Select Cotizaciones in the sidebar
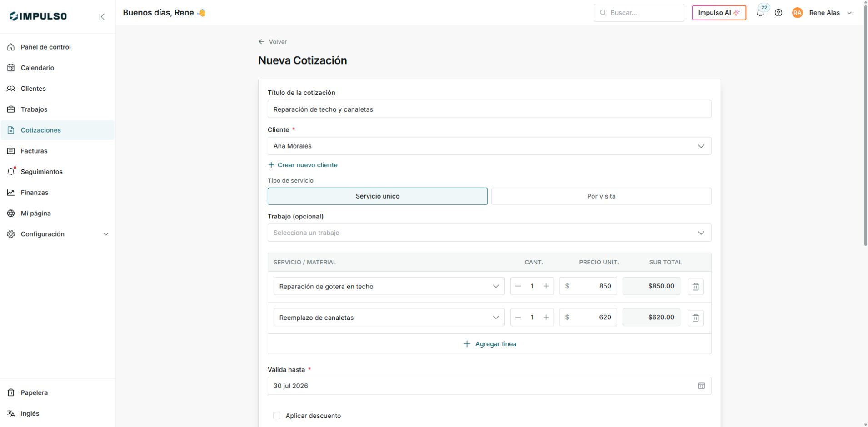Viewport: 868px width, 427px height. click(58, 130)
